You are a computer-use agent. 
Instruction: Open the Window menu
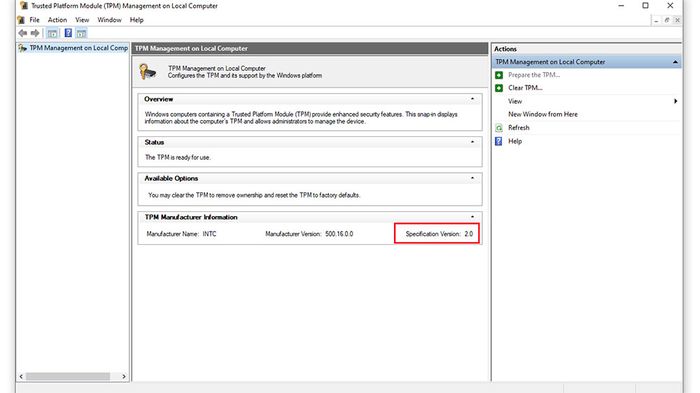click(x=109, y=20)
